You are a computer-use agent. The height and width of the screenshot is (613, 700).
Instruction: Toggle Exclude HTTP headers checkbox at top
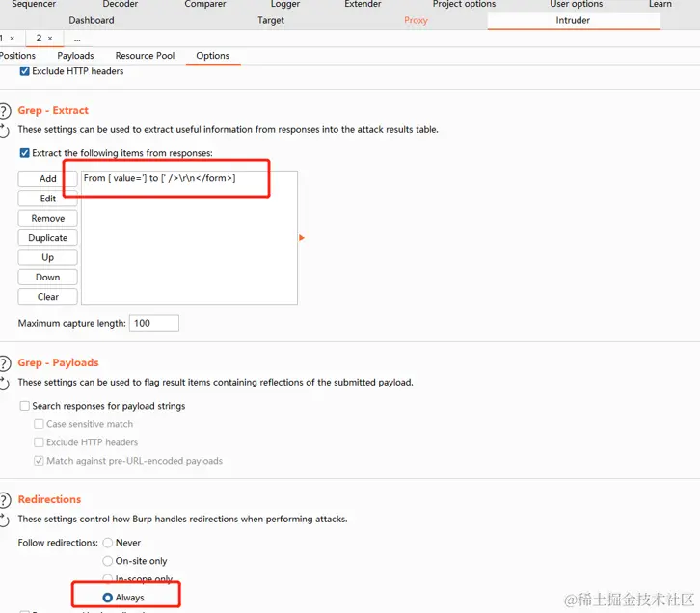[25, 71]
